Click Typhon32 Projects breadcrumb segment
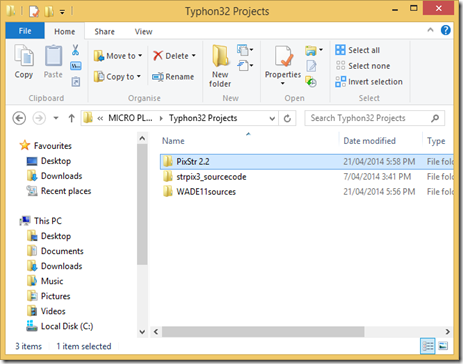 (203, 118)
